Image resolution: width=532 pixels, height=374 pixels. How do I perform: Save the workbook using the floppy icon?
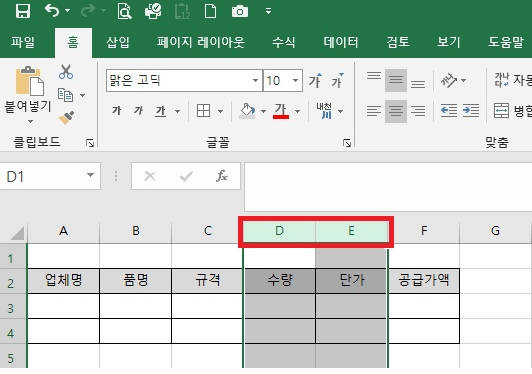23,11
